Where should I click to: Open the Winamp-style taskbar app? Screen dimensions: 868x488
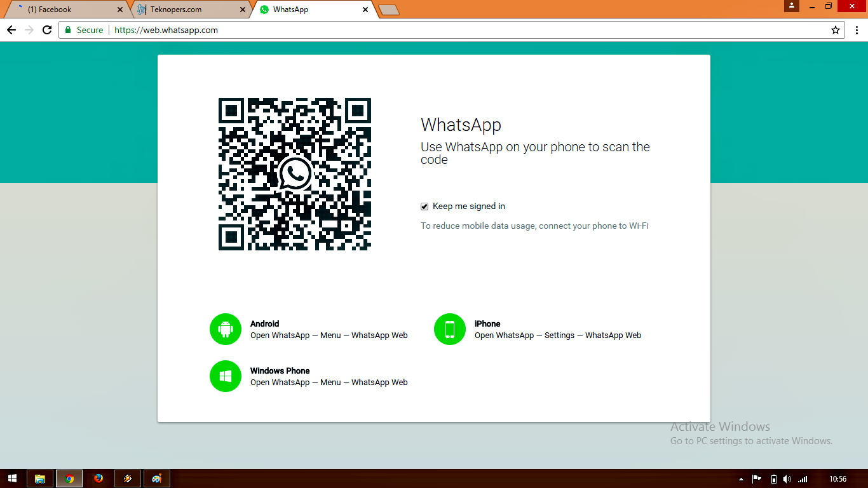pyautogui.click(x=128, y=478)
